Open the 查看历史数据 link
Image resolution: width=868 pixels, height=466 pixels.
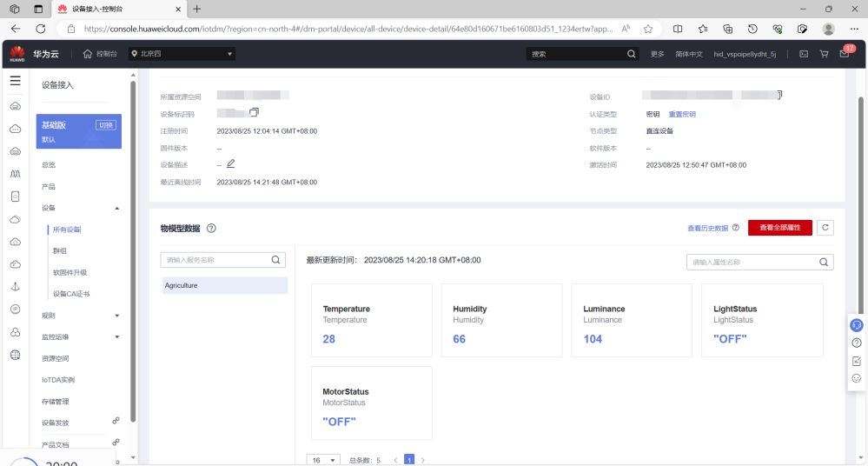pyautogui.click(x=707, y=228)
